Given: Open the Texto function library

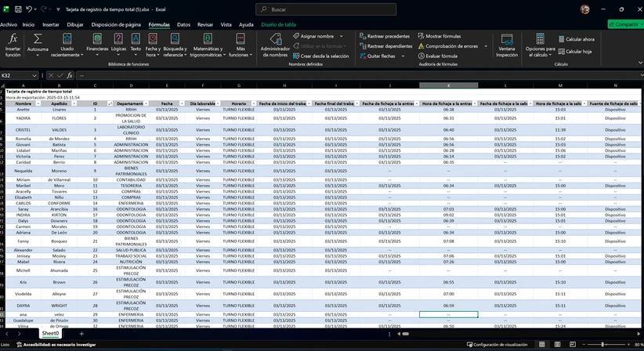Looking at the screenshot, I should (x=136, y=45).
